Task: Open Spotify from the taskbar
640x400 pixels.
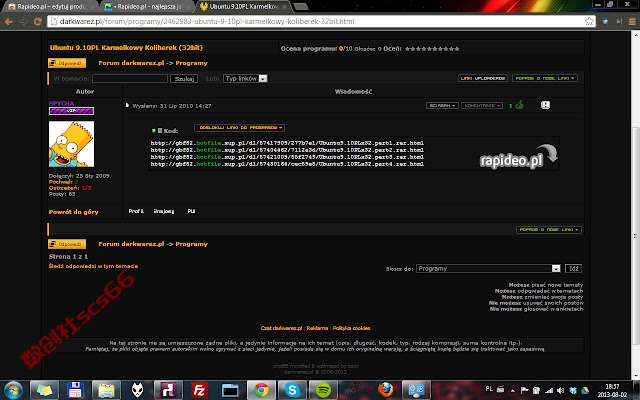Action: (x=323, y=390)
